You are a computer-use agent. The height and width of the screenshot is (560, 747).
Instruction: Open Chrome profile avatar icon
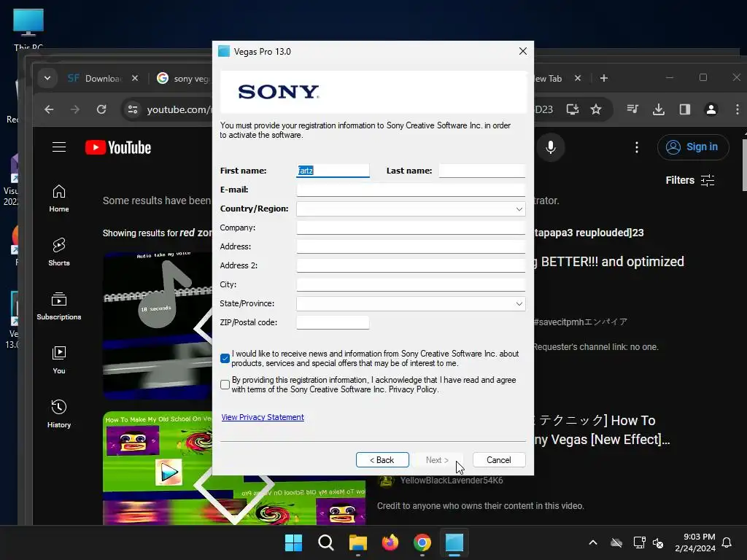pos(711,109)
